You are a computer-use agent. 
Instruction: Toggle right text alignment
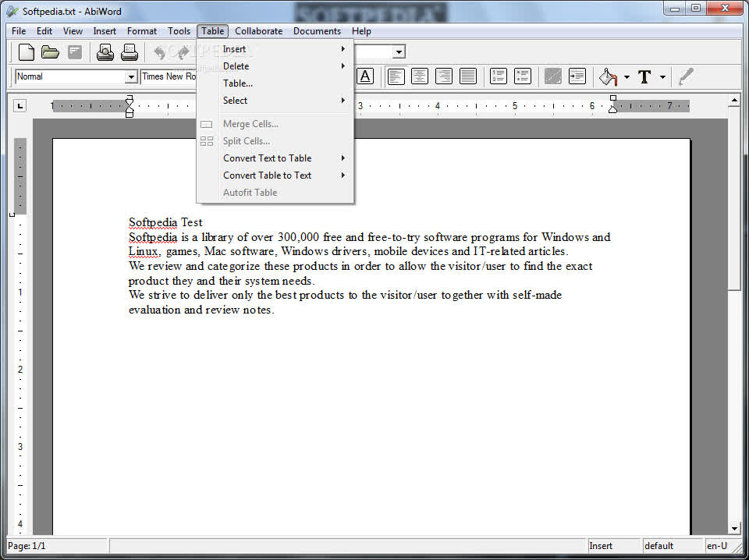click(444, 76)
